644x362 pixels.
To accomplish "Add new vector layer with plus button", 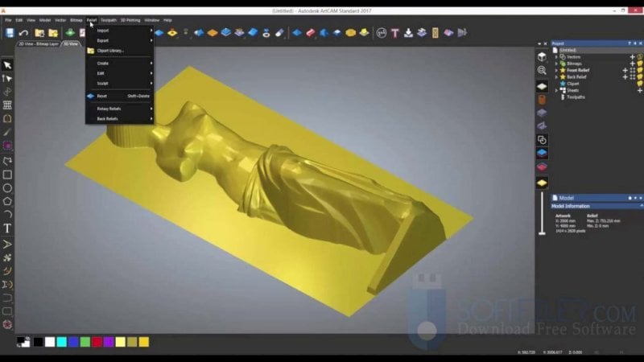I will coord(633,56).
